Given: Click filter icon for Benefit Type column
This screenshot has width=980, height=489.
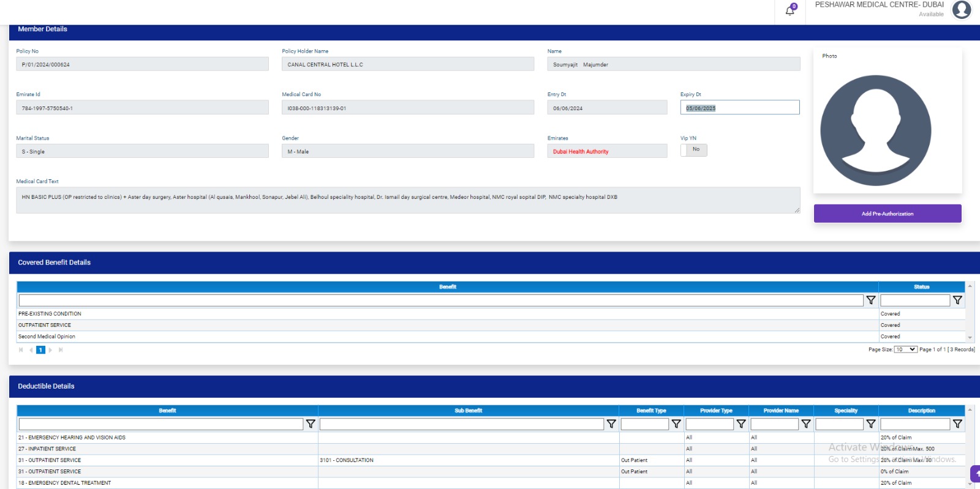Looking at the screenshot, I should [x=676, y=424].
